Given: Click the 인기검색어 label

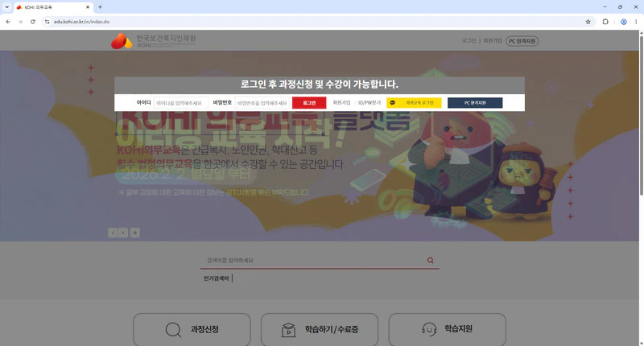Looking at the screenshot, I should click(x=216, y=278).
